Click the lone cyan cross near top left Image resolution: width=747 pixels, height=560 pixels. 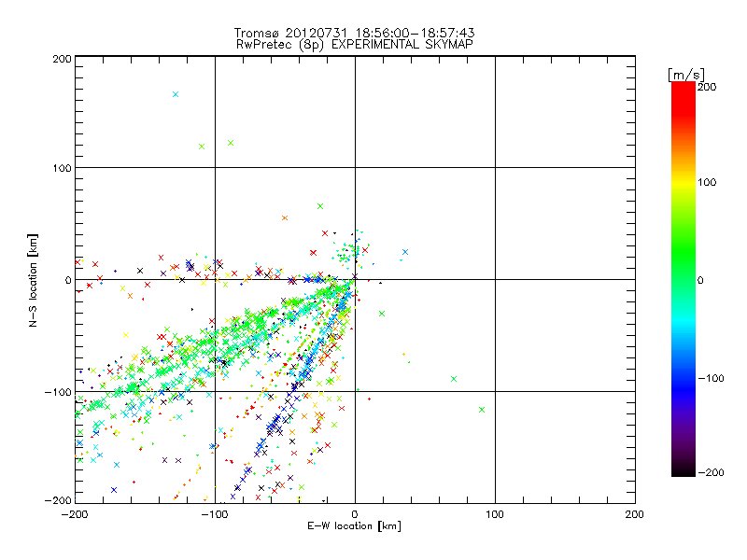pos(176,94)
